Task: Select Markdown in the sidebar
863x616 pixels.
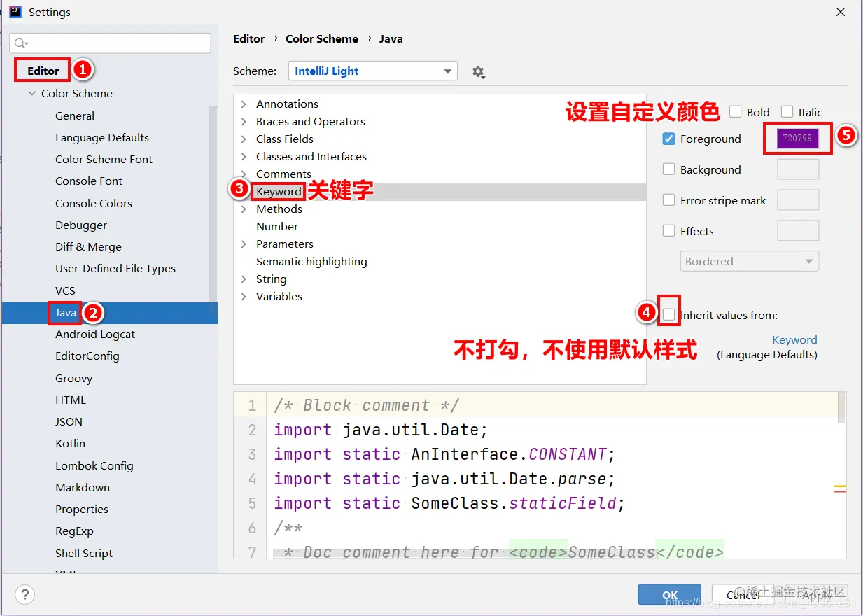Action: [x=83, y=487]
